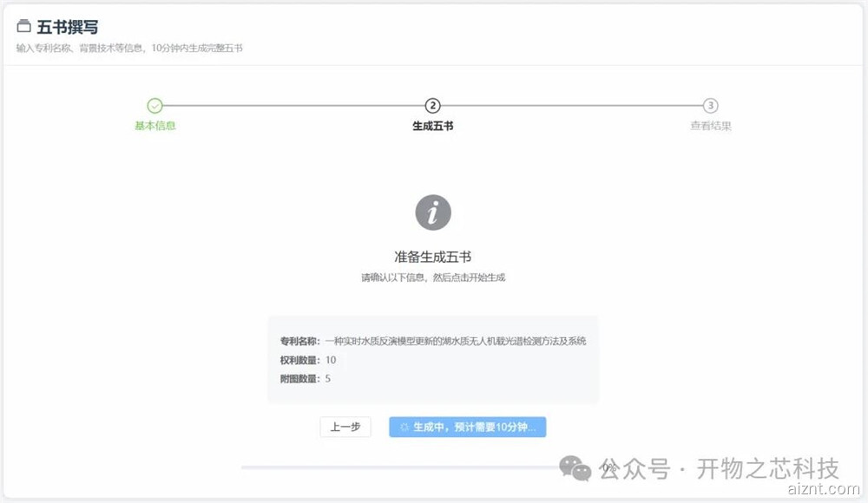Click the gray info icon
Viewport: 868px width, 503px height.
coord(432,212)
